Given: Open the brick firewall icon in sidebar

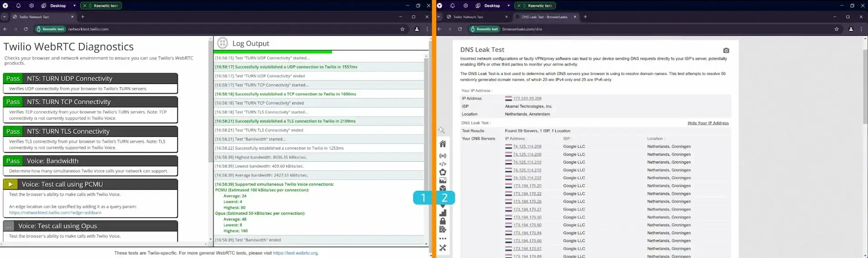Looking at the screenshot, I should coord(443,230).
